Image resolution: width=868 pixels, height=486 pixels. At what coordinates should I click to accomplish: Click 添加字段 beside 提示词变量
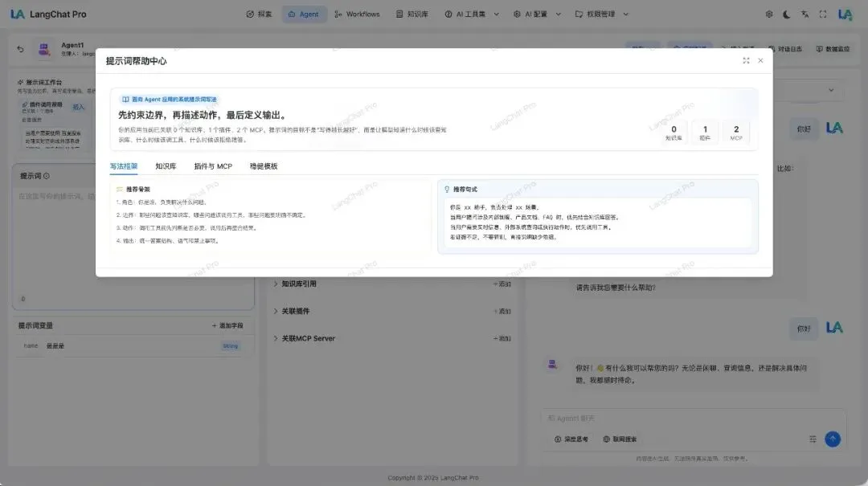227,325
